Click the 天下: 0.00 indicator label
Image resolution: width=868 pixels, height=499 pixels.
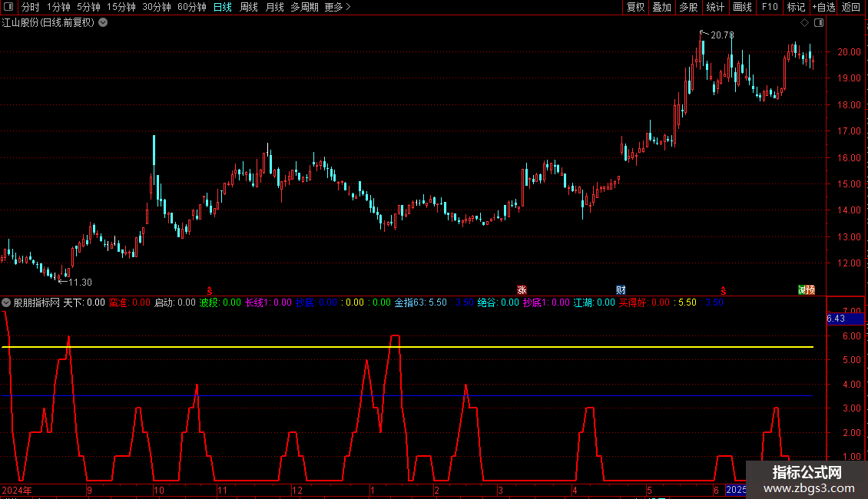(x=84, y=302)
